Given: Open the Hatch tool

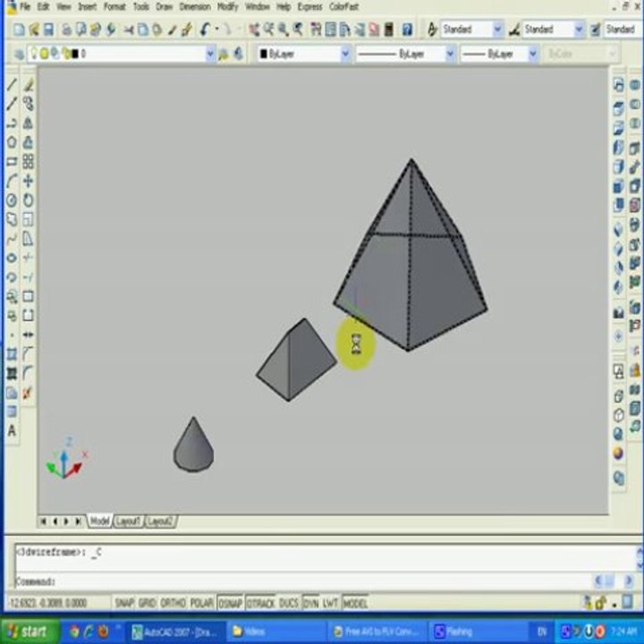Looking at the screenshot, I should [12, 373].
